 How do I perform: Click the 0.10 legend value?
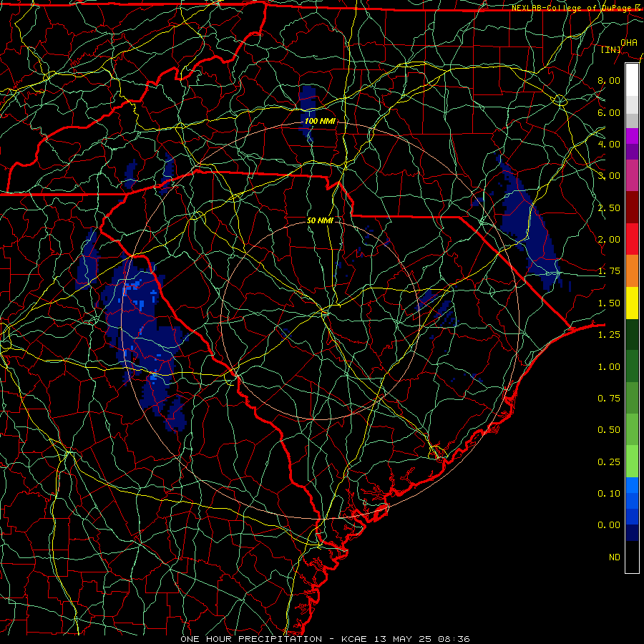(609, 494)
